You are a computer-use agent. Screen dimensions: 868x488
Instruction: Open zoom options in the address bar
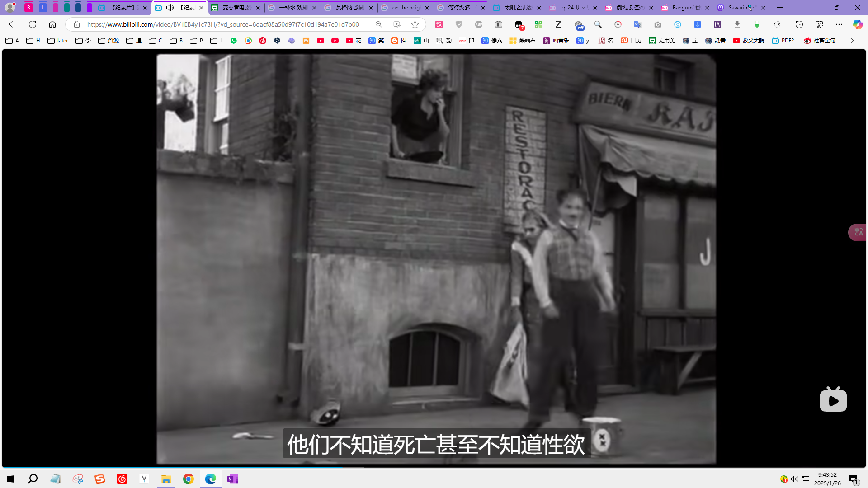379,24
